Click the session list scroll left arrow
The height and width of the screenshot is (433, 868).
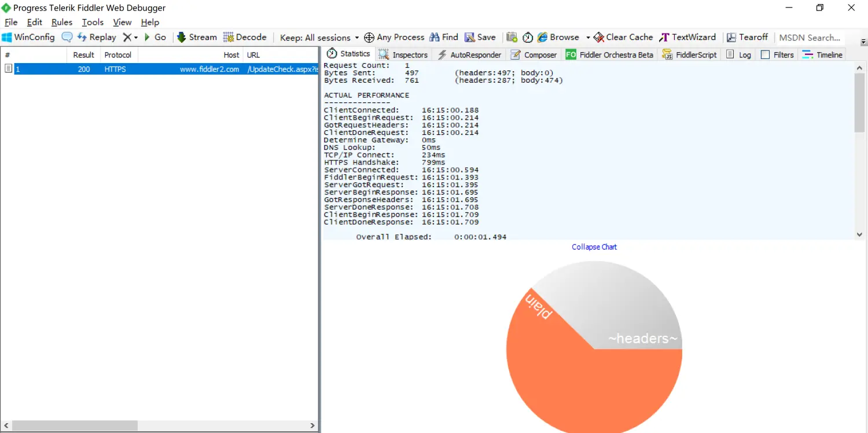click(x=6, y=425)
